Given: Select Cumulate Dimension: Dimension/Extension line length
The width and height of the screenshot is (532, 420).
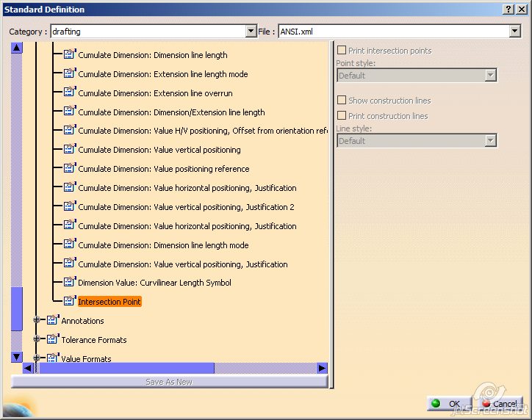Looking at the screenshot, I should tap(171, 112).
